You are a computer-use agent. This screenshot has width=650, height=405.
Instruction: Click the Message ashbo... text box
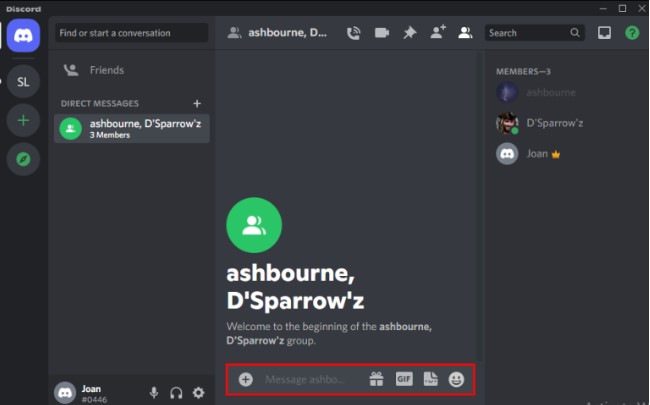[305, 379]
